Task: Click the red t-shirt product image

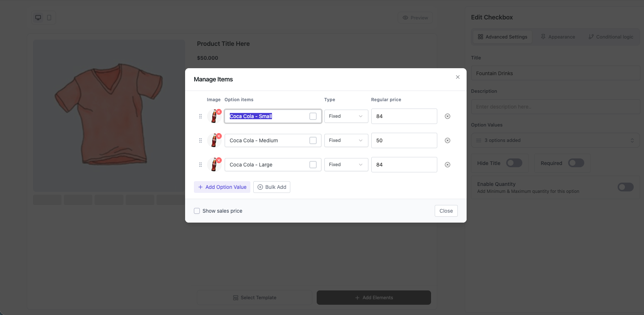Action: point(109,116)
